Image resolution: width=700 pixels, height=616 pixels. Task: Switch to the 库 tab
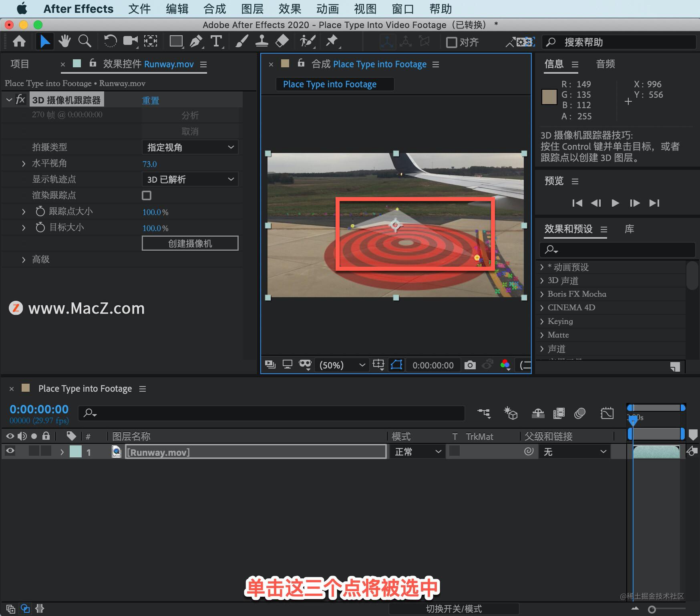(629, 229)
